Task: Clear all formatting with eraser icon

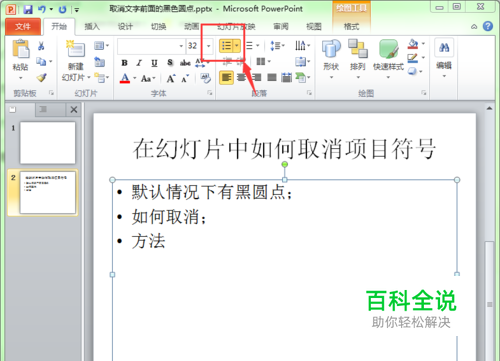Action: [x=205, y=78]
